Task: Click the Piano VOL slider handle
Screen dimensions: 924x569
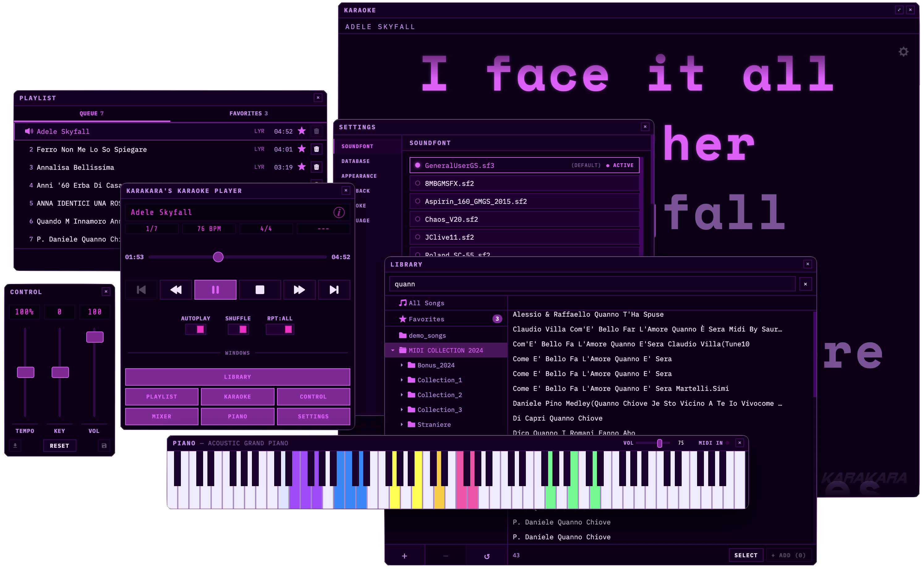Action: point(659,443)
